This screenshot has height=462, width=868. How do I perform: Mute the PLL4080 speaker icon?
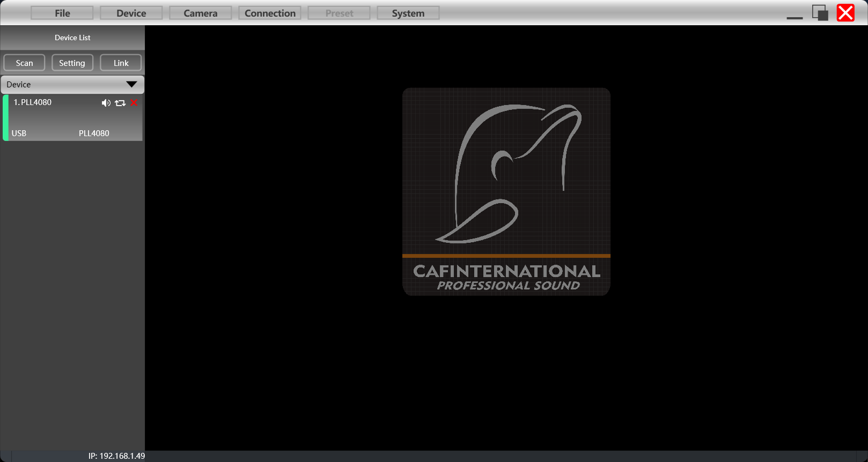pyautogui.click(x=106, y=103)
